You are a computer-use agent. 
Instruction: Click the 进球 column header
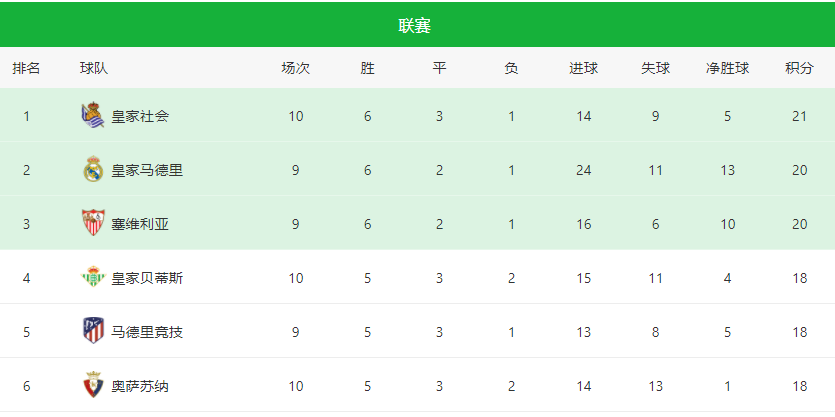pos(584,68)
